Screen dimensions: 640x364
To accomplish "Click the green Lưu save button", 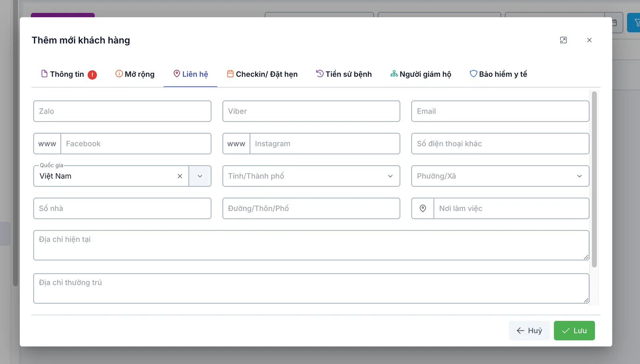I will pos(574,330).
